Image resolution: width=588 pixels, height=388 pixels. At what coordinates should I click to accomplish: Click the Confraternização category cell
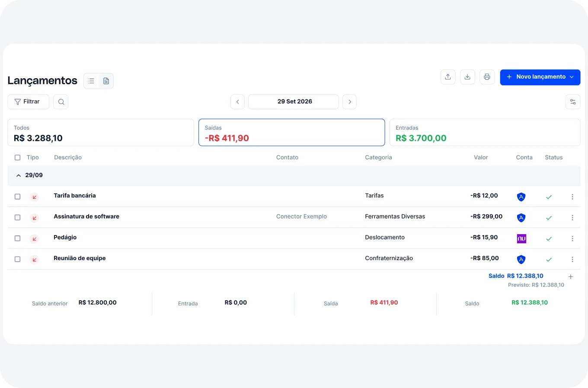coord(389,258)
